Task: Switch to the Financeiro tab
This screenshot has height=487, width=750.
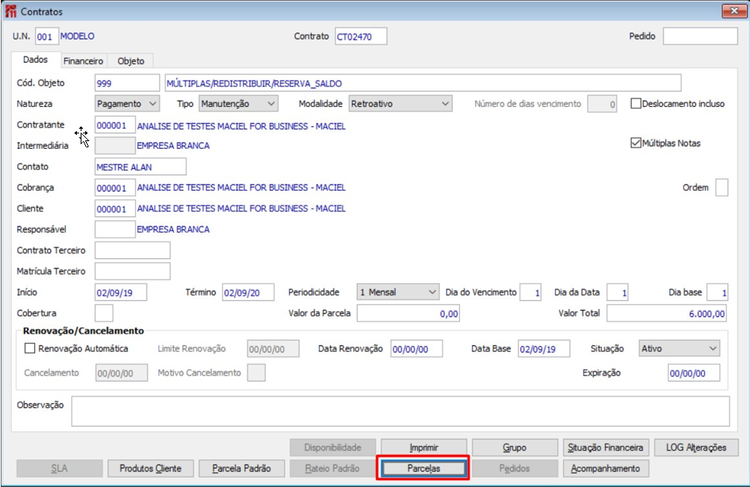Action: click(x=83, y=61)
